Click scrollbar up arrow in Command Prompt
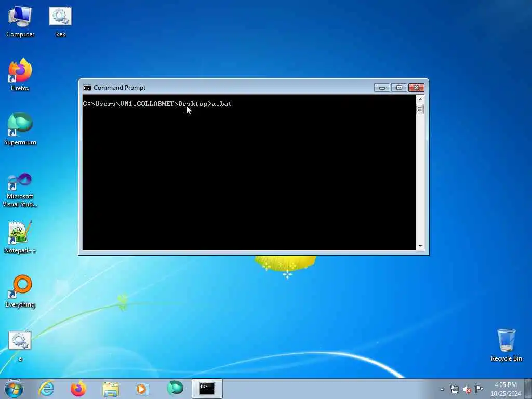This screenshot has width=532, height=399. point(420,99)
